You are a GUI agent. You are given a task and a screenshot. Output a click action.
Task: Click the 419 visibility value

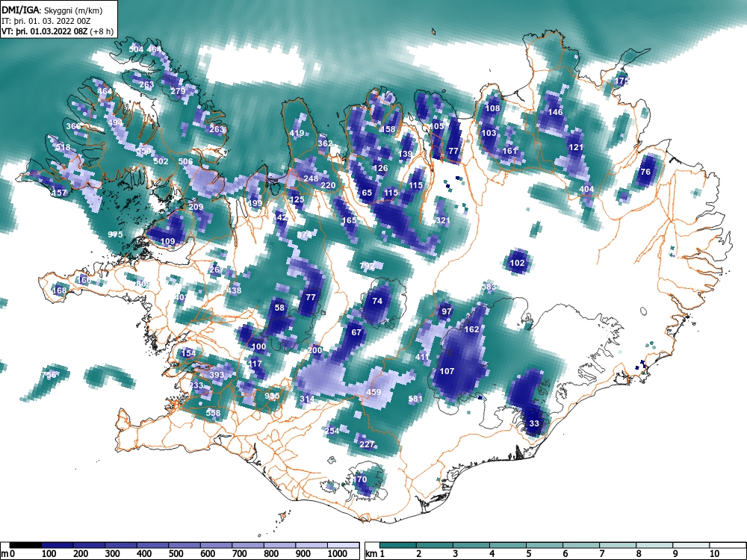pos(297,133)
